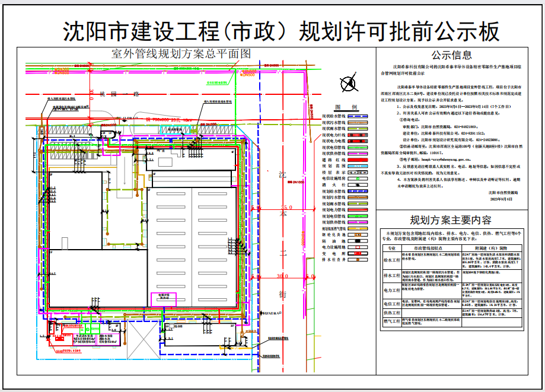545x392 pixels.
Task: Click the 30.0 road width dimension
Action: point(282,276)
